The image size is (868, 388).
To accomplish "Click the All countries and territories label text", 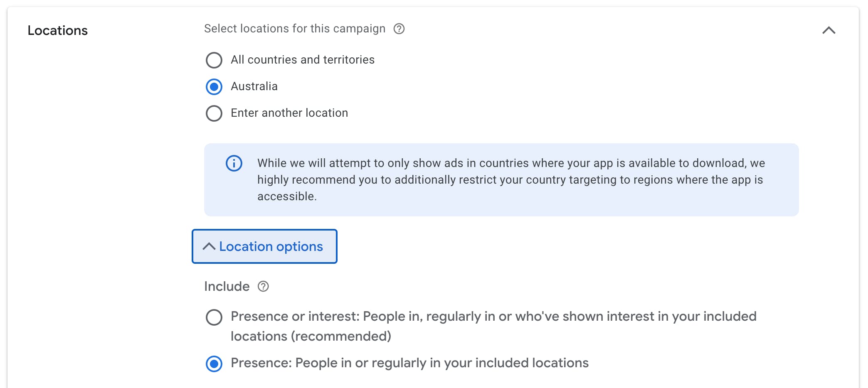I will 303,60.
